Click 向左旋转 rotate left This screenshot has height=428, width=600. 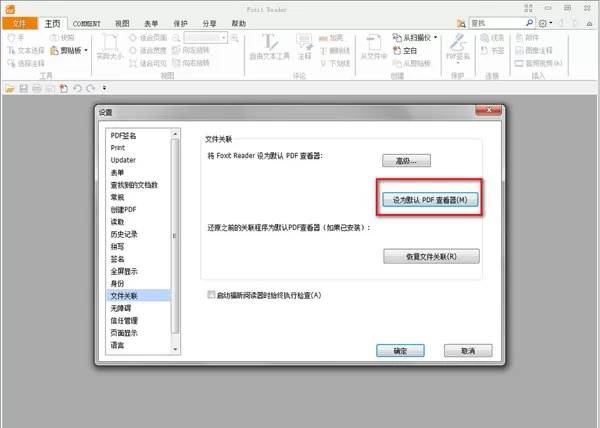(x=191, y=50)
